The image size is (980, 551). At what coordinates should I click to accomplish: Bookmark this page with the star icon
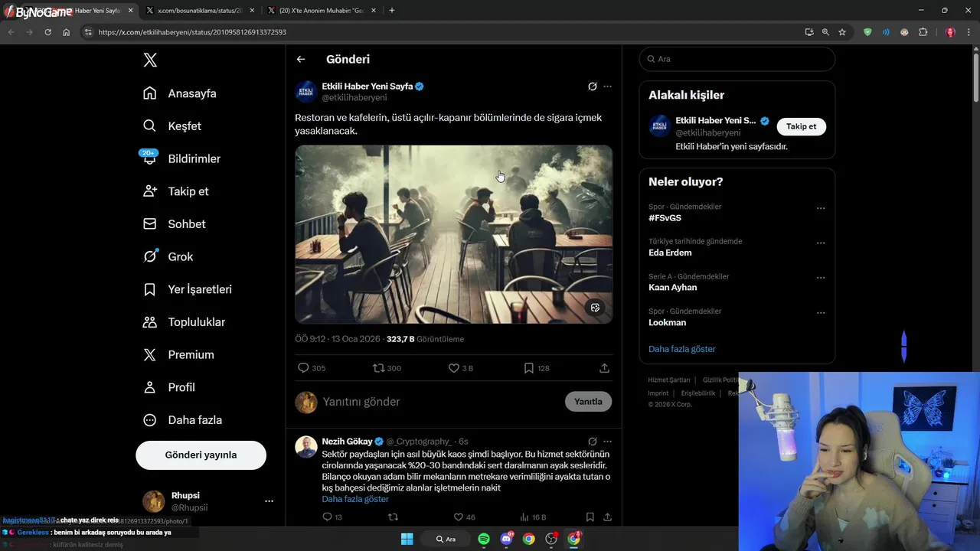point(842,32)
